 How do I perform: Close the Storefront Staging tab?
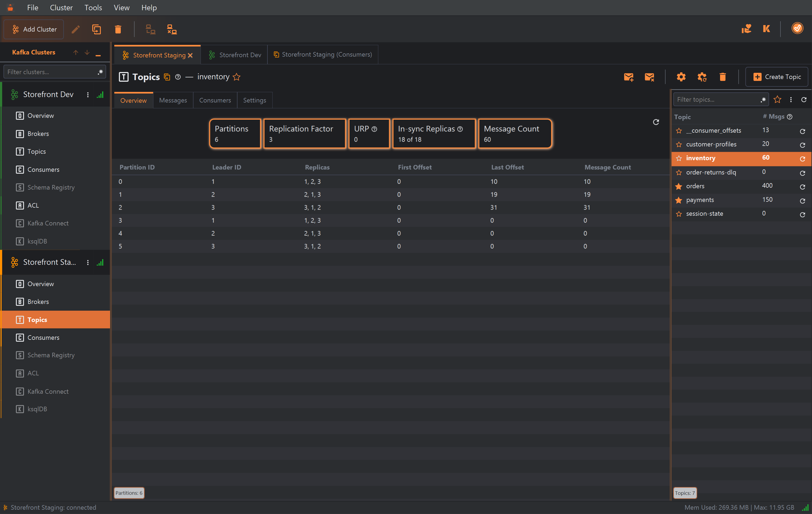point(190,55)
